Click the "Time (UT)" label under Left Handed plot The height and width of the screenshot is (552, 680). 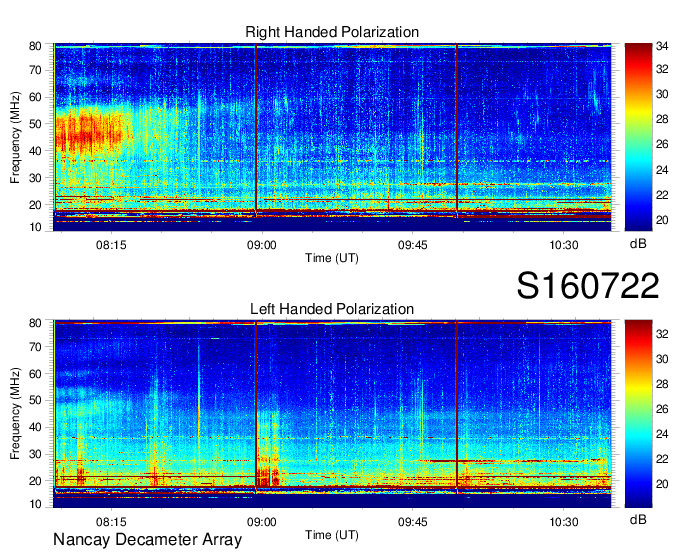[332, 535]
